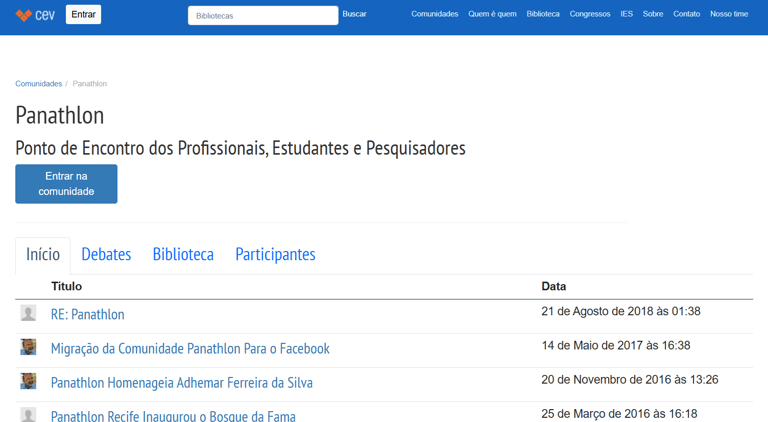Switch to the Biblioteca tab
Image resolution: width=768 pixels, height=422 pixels.
[x=183, y=255]
